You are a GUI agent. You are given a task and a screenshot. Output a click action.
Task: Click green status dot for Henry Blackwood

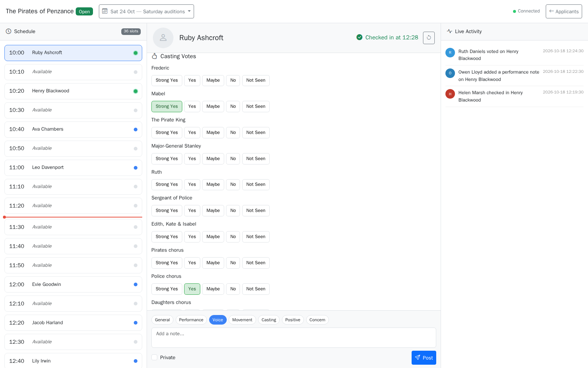(x=136, y=91)
